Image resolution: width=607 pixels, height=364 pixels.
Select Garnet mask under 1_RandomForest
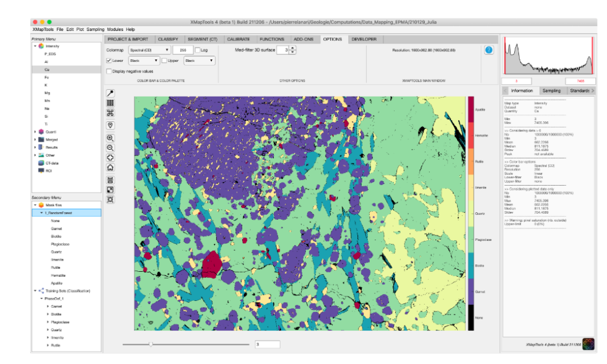[x=56, y=228]
